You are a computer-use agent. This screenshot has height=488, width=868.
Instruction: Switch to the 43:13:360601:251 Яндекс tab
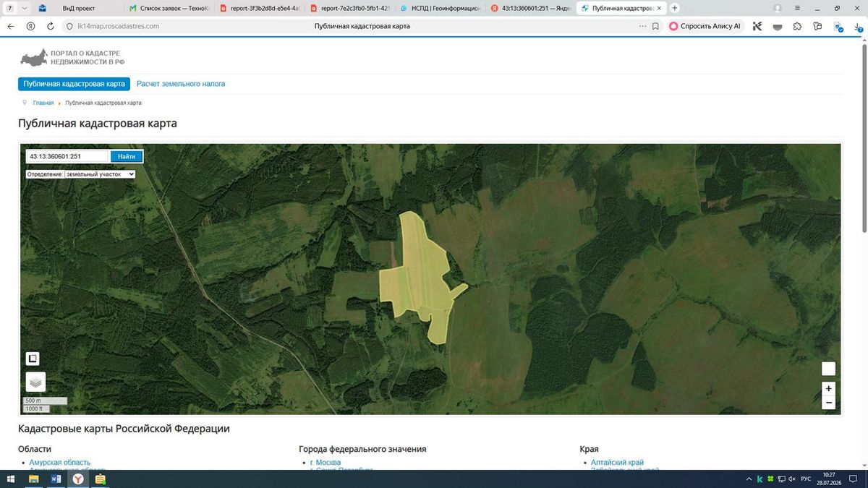(x=530, y=8)
